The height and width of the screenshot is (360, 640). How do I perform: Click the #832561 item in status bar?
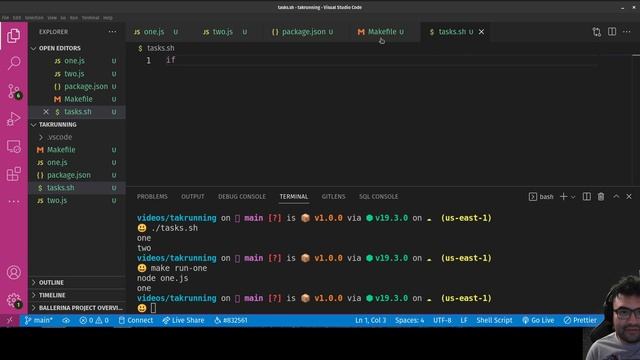(x=231, y=320)
